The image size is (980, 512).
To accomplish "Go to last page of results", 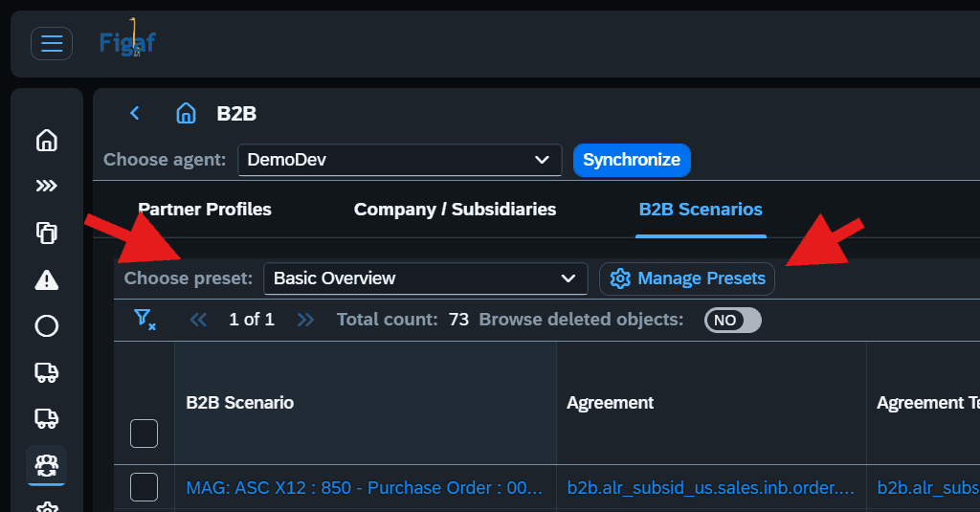I will click(305, 320).
